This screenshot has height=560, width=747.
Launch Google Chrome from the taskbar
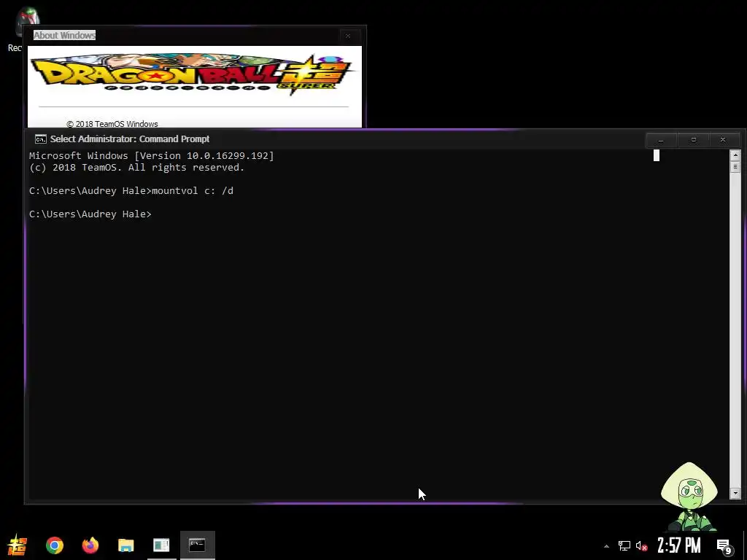coord(54,545)
